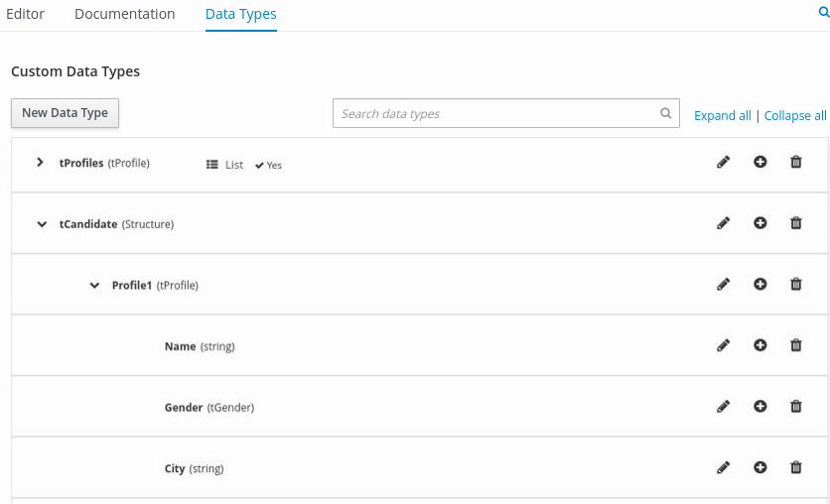Viewport: 830px width, 504px height.
Task: Collapse the tCandidate structure
Action: click(x=42, y=224)
